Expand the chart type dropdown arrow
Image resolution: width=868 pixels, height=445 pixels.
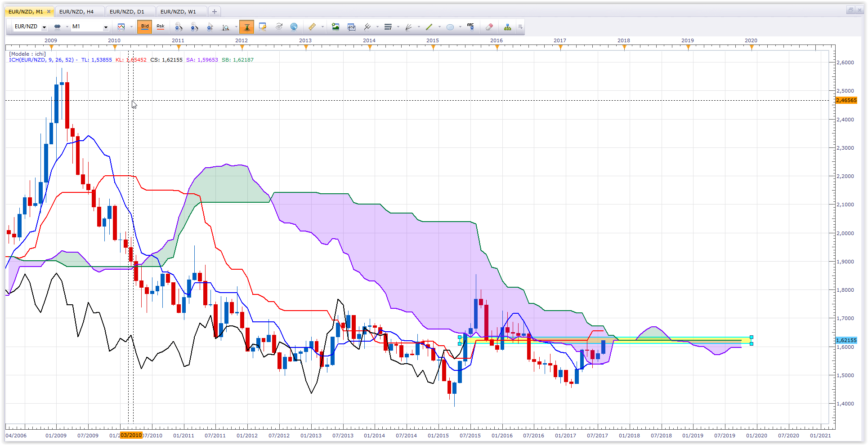click(x=131, y=27)
